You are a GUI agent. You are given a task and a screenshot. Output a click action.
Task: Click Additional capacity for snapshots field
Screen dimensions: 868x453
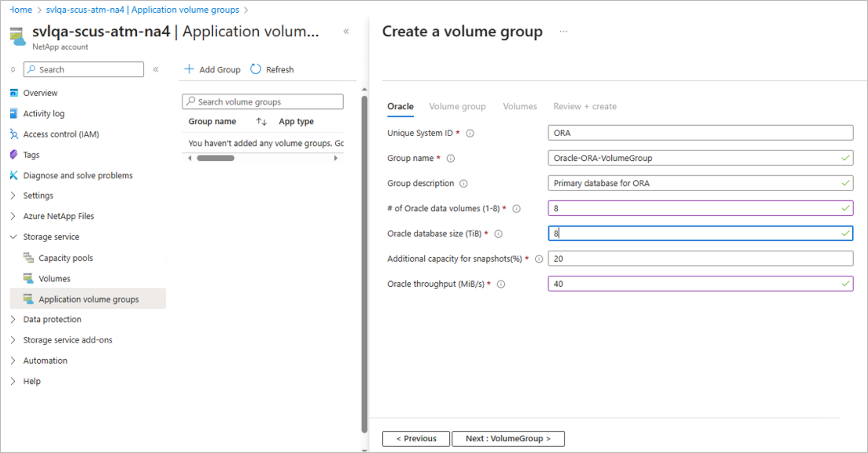[700, 258]
